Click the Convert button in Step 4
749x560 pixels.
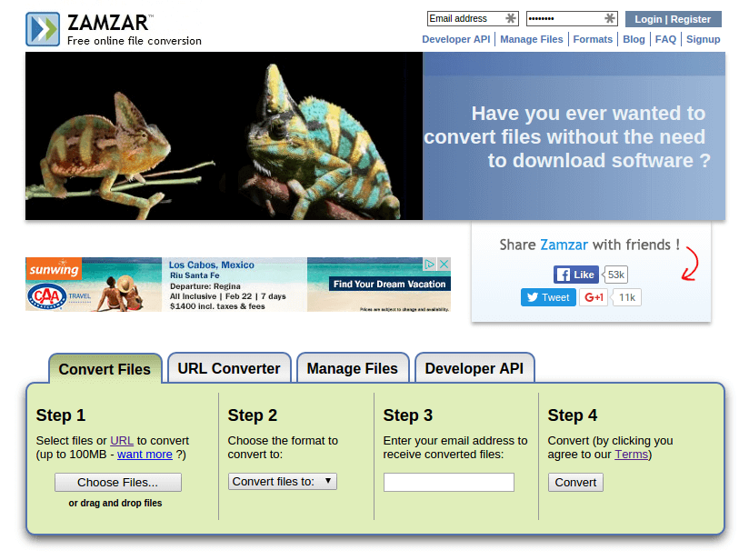click(575, 482)
